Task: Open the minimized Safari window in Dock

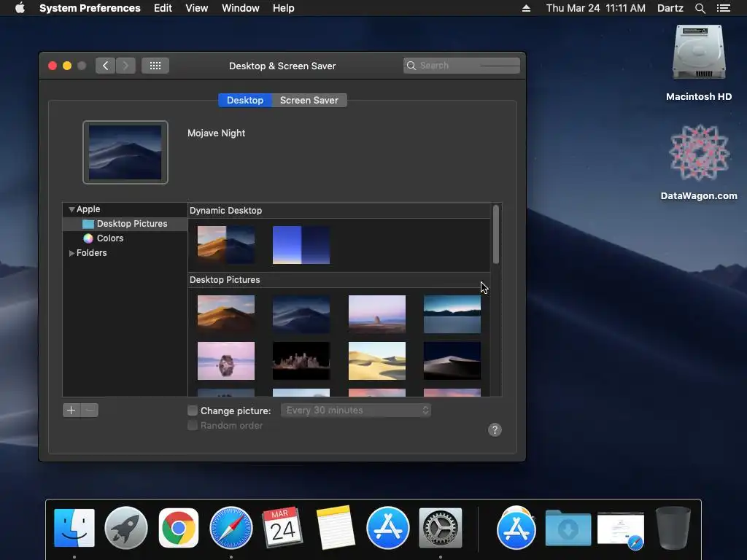Action: [621, 529]
